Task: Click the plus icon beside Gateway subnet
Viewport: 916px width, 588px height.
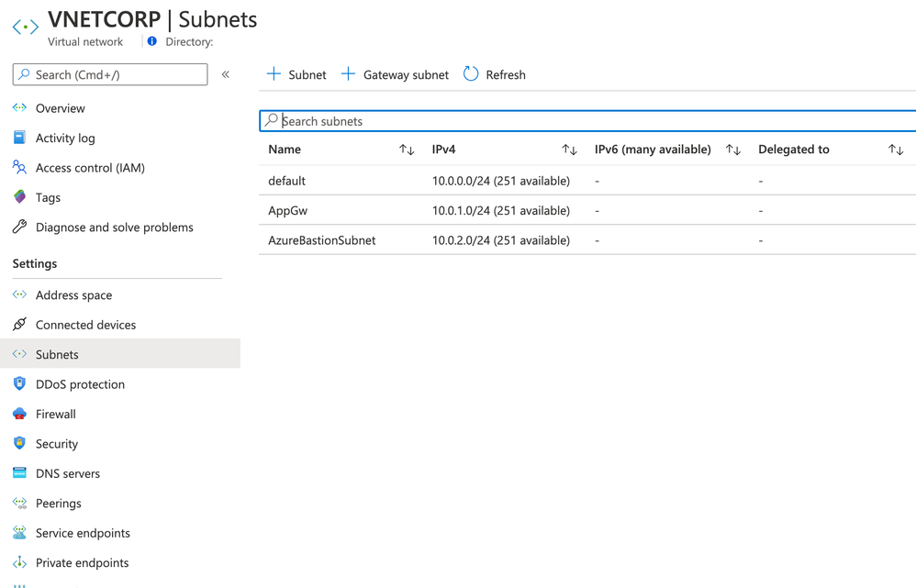Action: point(348,73)
